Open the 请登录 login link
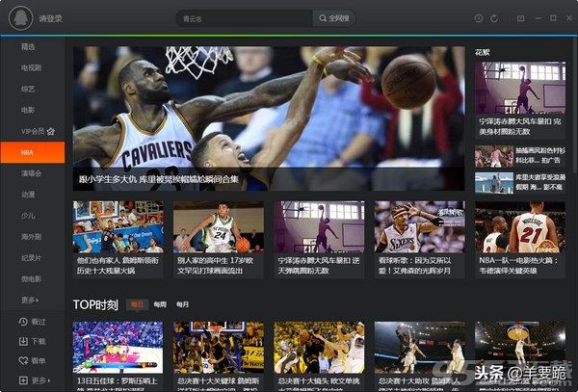This screenshot has width=578, height=392. pyautogui.click(x=50, y=18)
